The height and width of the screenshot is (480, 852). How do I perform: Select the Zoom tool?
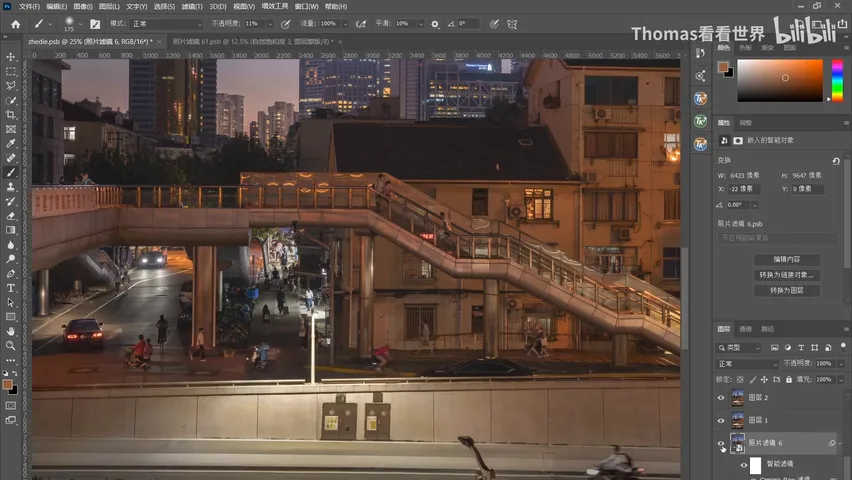point(10,346)
